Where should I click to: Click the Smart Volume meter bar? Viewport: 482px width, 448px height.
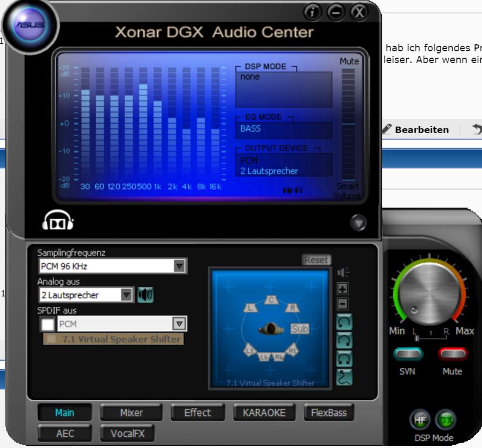348,125
